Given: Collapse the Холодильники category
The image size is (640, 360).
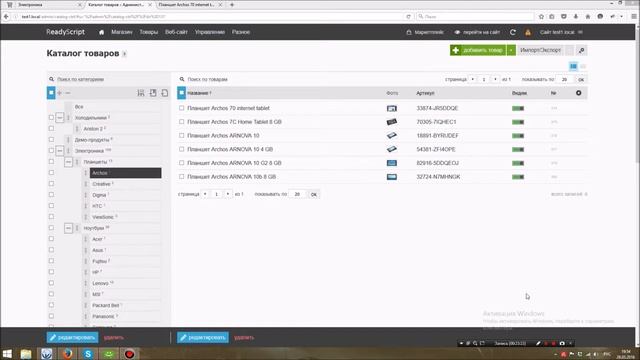Looking at the screenshot, I should pyautogui.click(x=60, y=118).
